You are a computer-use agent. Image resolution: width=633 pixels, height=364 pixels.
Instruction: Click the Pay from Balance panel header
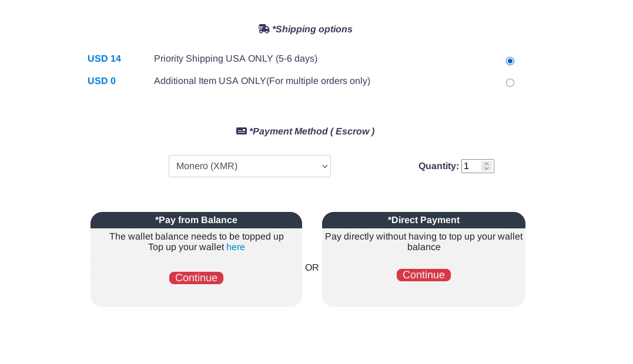196,220
